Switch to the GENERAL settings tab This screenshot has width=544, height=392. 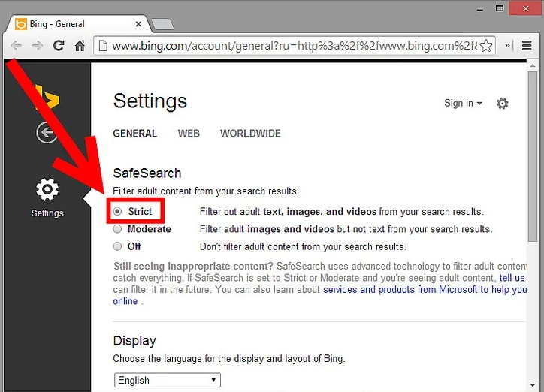click(135, 134)
